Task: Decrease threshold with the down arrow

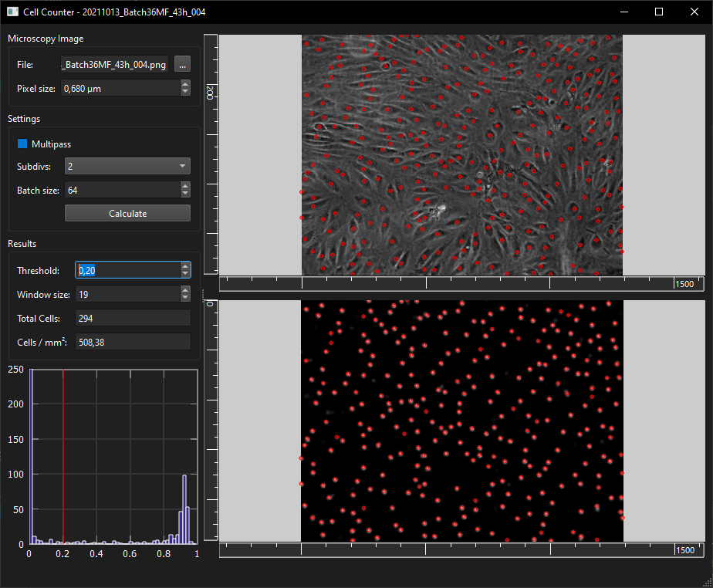Action: (185, 274)
